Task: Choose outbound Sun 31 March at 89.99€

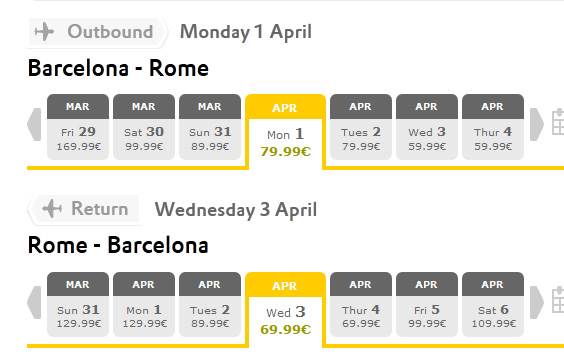Action: click(210, 127)
